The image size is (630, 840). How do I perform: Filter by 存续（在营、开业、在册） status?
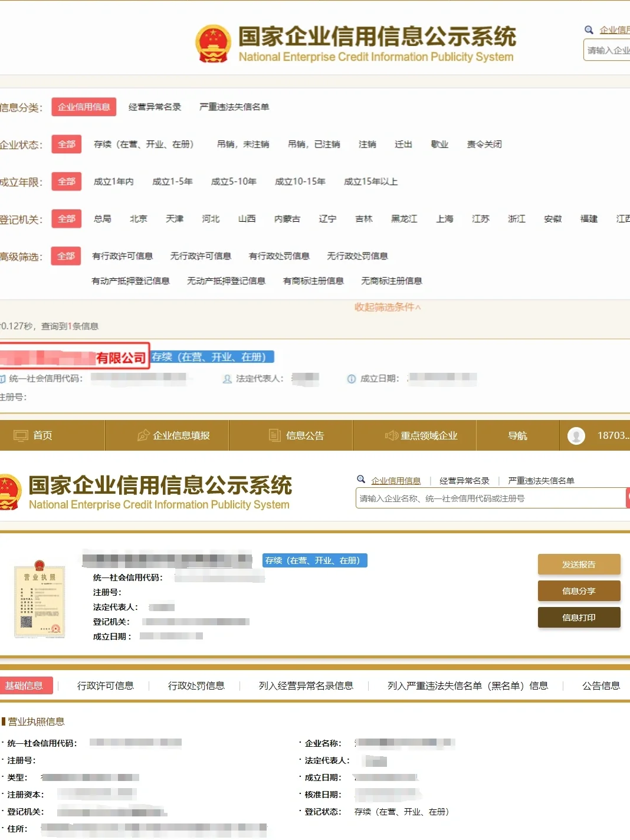pyautogui.click(x=143, y=144)
